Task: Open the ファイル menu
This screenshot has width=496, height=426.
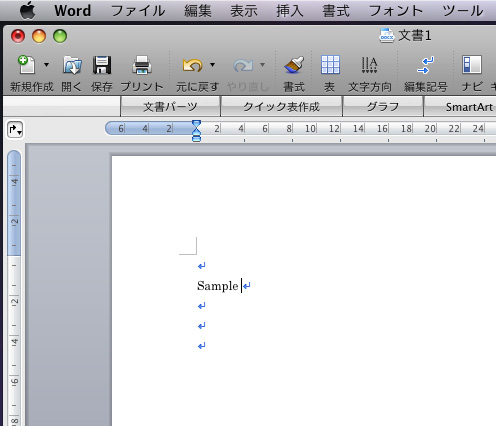Action: coord(138,11)
